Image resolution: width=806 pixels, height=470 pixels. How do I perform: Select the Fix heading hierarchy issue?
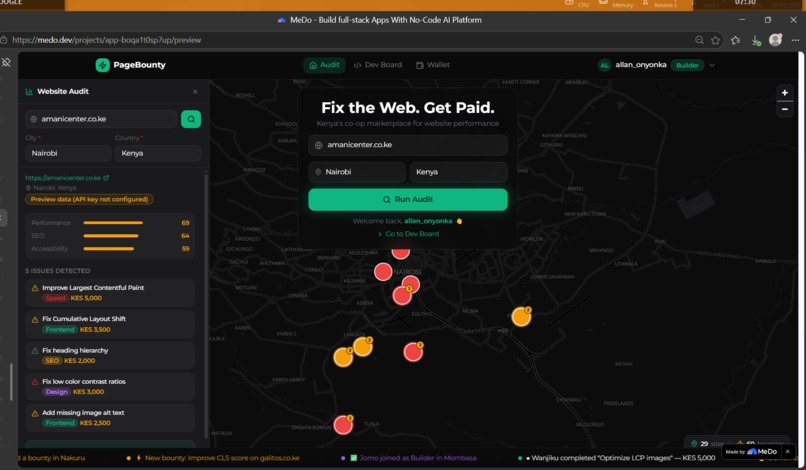click(x=110, y=355)
